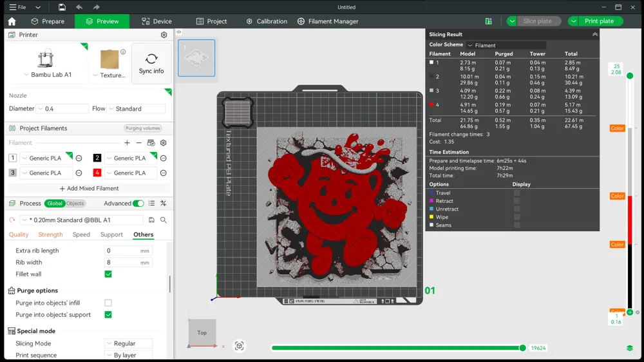Open the Quality settings tab
The height and width of the screenshot is (362, 644).
[19, 234]
